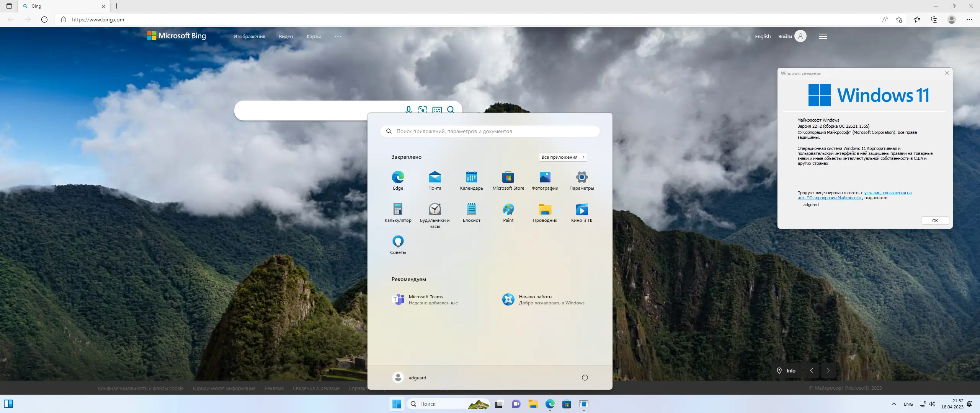Go to the next Bing background image
The image size is (980, 413).
[x=828, y=371]
